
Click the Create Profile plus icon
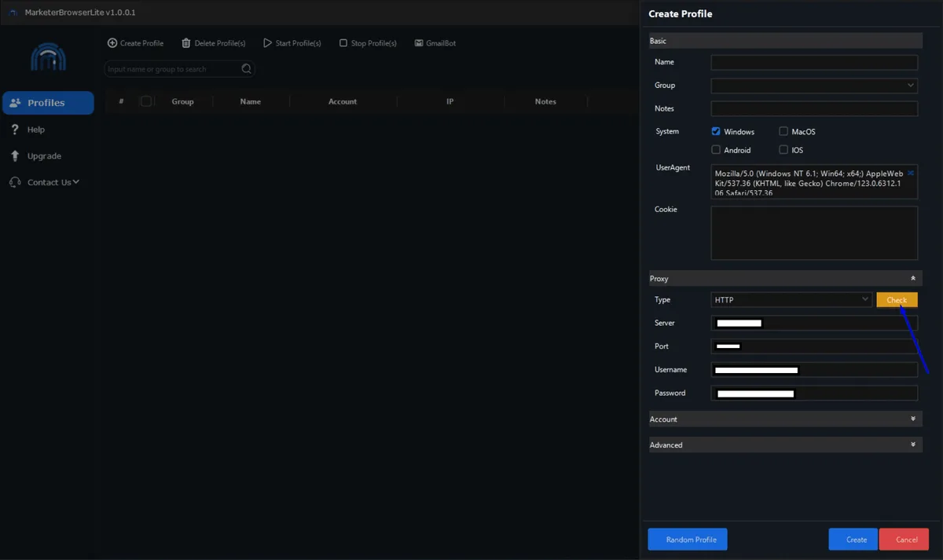[112, 43]
